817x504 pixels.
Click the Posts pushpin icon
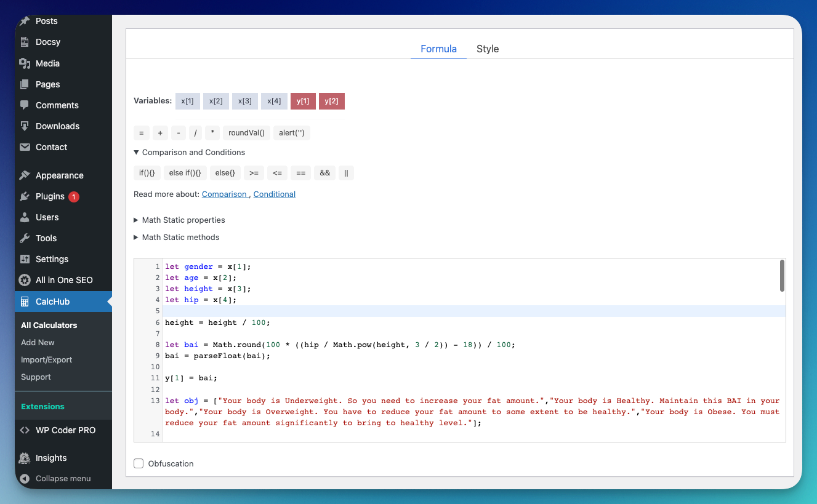[x=25, y=21]
